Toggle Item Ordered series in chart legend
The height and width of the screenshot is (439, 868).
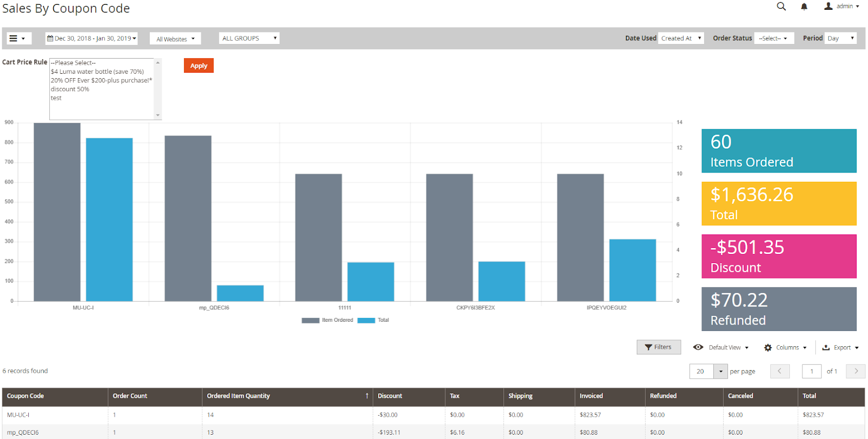328,320
